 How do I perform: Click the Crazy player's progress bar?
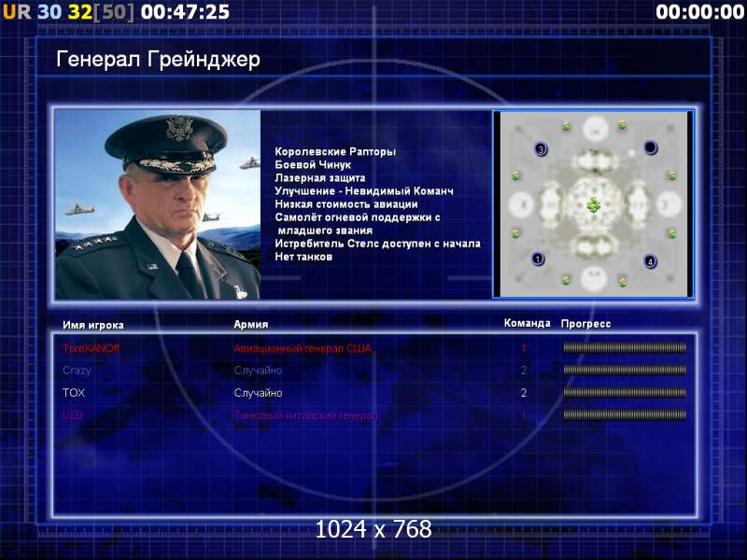pos(625,370)
